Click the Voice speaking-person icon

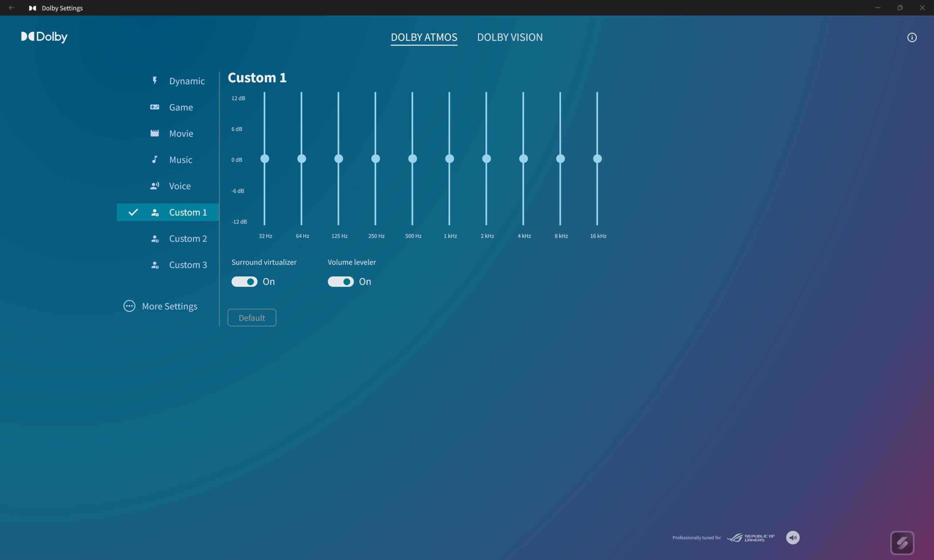(154, 186)
